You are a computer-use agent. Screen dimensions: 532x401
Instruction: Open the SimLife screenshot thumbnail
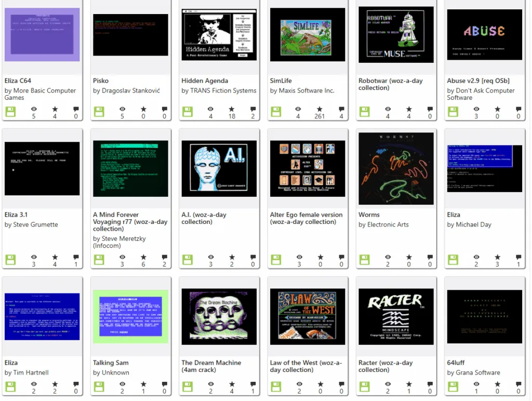click(308, 35)
